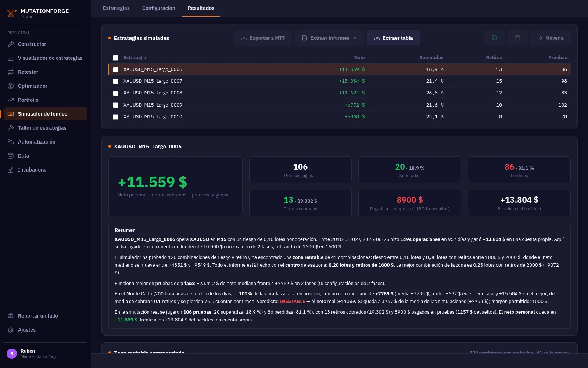Click the MutationForge logo icon
Image resolution: width=588 pixels, height=368 pixels.
[x=11, y=14]
